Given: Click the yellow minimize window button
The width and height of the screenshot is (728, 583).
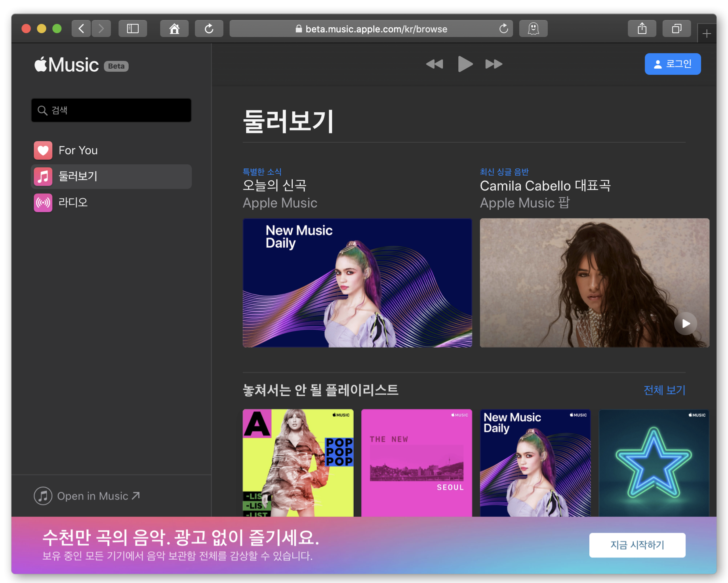Looking at the screenshot, I should tap(42, 29).
